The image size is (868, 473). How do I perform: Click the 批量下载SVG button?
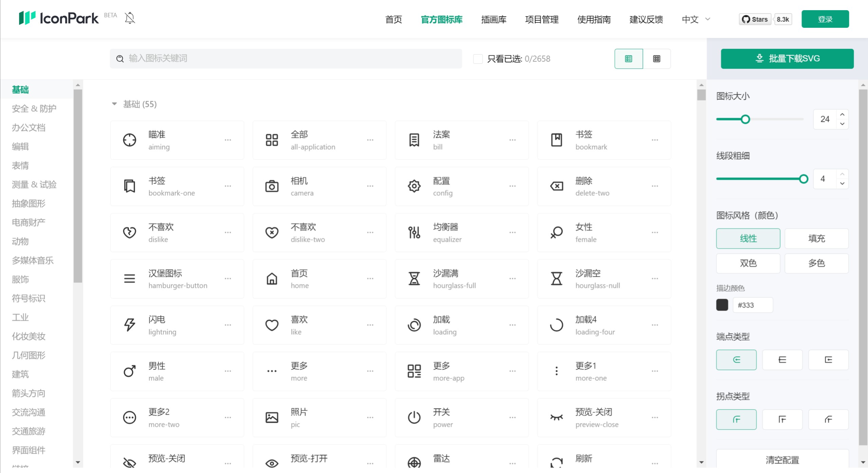787,58
